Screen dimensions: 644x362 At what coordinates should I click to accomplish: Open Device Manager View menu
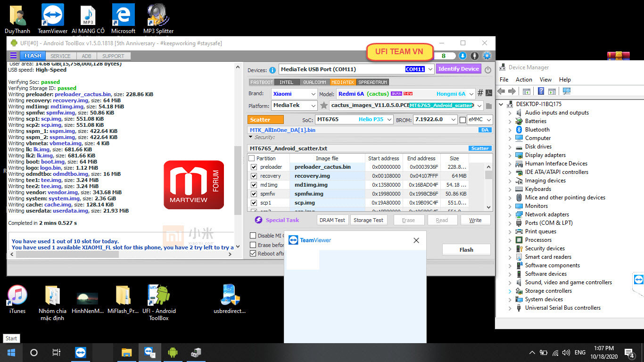point(545,79)
